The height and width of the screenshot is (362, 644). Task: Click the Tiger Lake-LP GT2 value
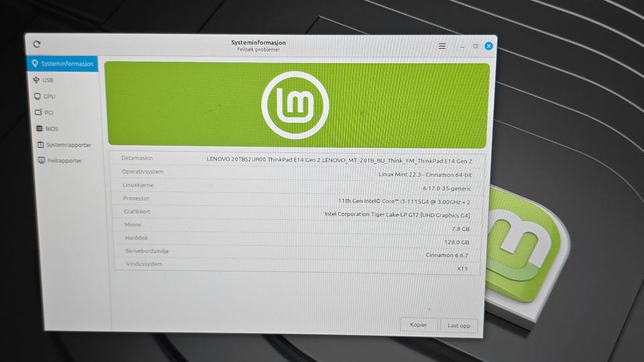pos(397,215)
